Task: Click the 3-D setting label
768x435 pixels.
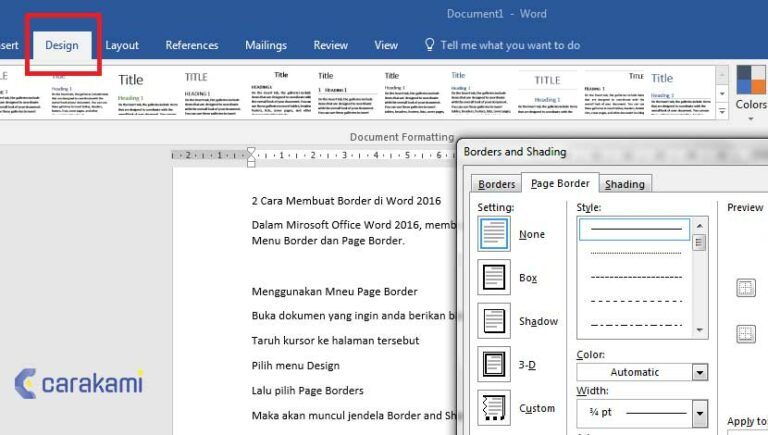Action: (527, 365)
